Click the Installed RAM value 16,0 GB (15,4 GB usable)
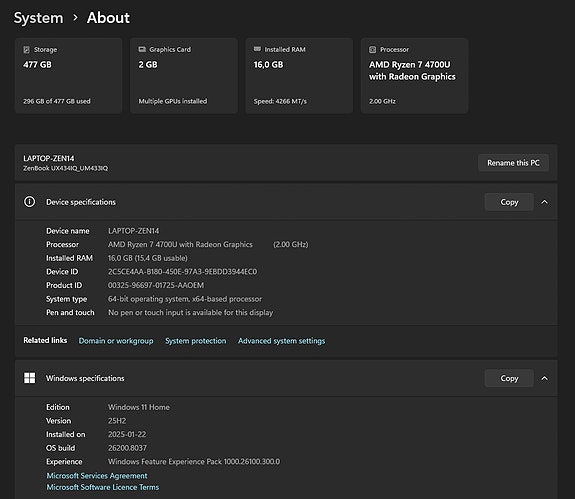This screenshot has height=499, width=575. coord(147,258)
